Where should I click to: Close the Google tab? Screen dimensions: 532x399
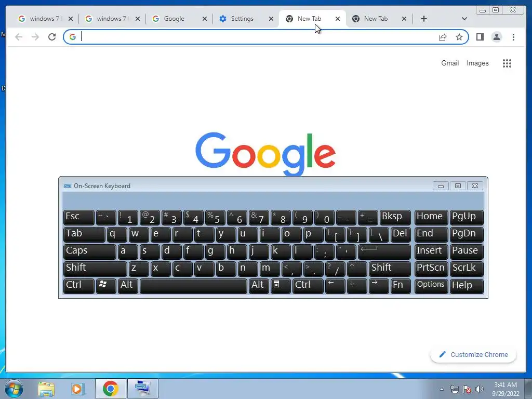(205, 19)
